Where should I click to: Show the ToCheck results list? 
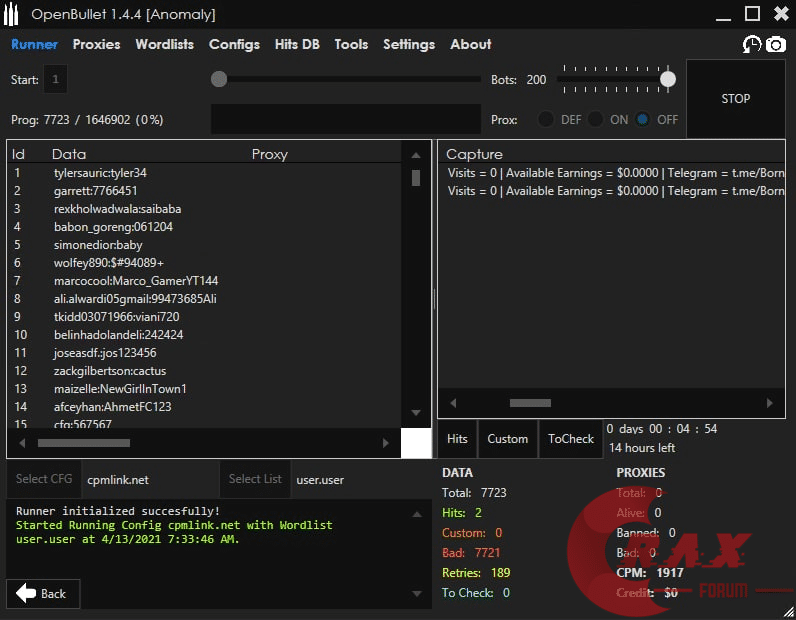point(571,439)
